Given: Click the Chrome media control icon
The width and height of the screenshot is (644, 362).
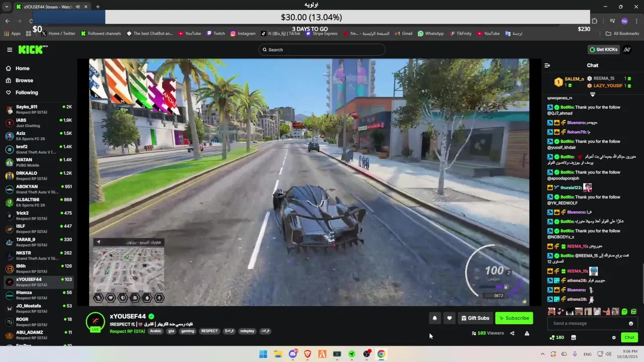Looking at the screenshot, I should coord(612,21).
